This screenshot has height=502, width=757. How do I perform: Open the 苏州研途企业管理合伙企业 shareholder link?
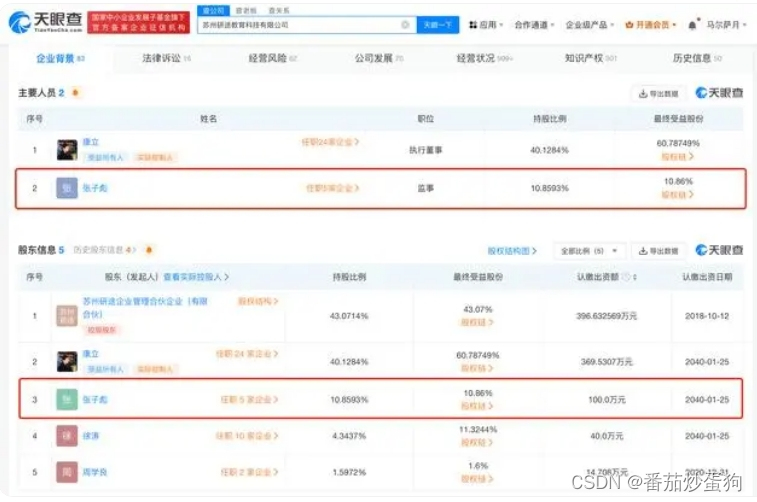pos(145,308)
